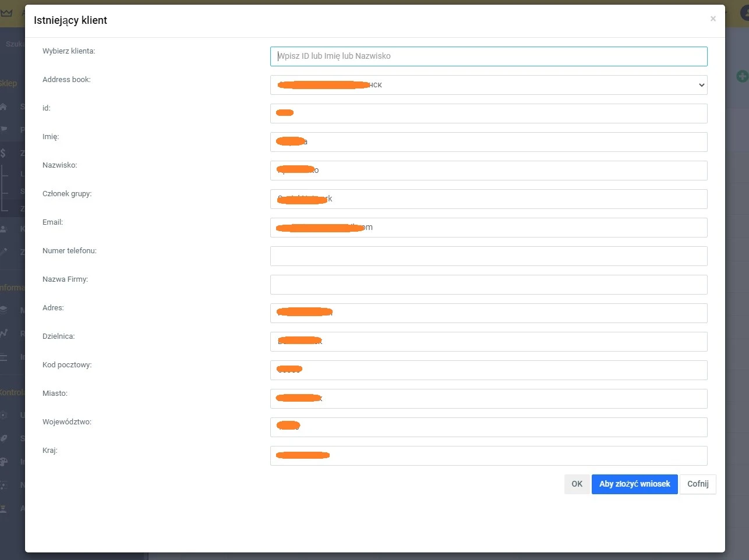This screenshot has height=560, width=749.
Task: Close the Istniejący klient dialog with X
Action: coord(713,19)
